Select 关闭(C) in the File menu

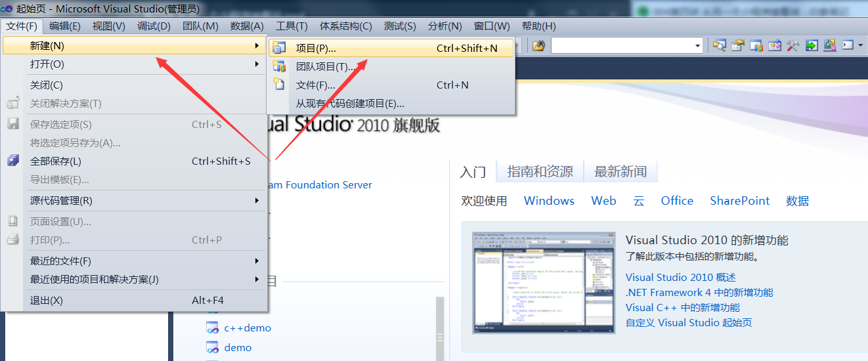pos(134,85)
